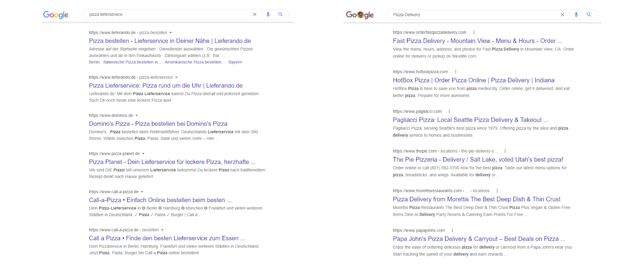Open 'Pagliacci Pizza: Local Seattle Pizza Delivery' result
The width and height of the screenshot is (644, 267).
pos(471,120)
